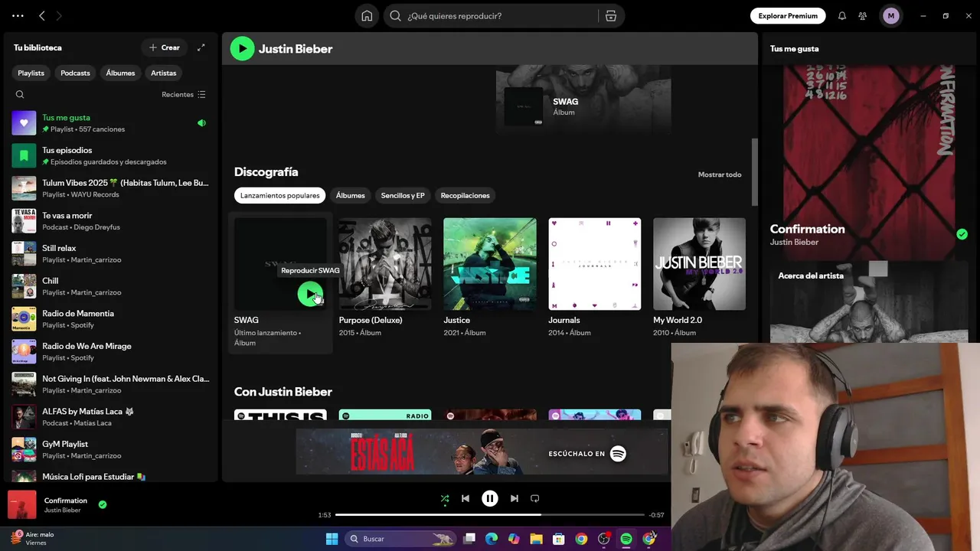The width and height of the screenshot is (980, 551).
Task: Open Justice album cover
Action: 490,264
